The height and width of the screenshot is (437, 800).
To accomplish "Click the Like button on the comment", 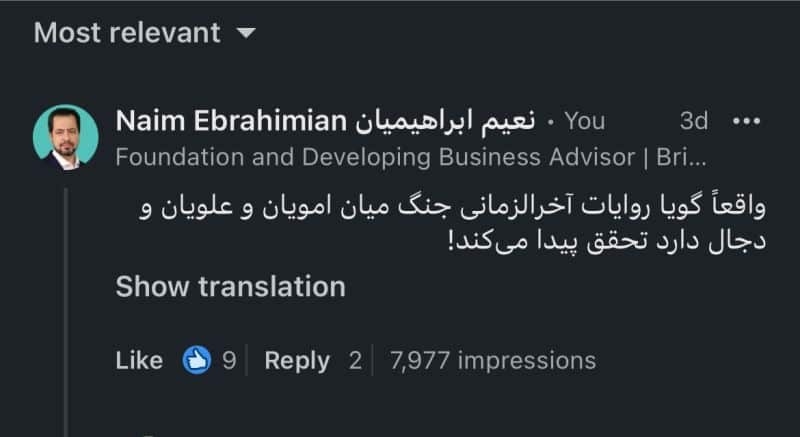I will 139,361.
